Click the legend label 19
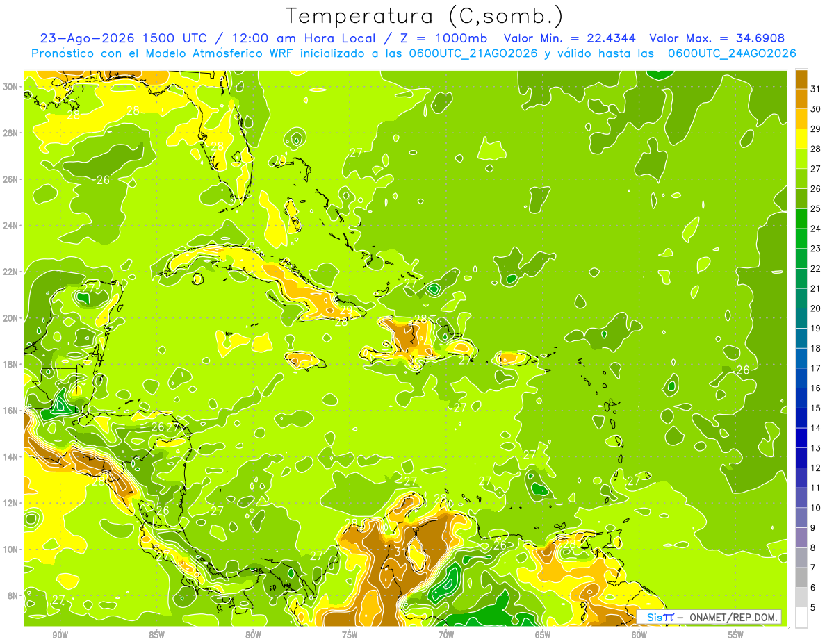Image resolution: width=834 pixels, height=644 pixels. (x=816, y=328)
